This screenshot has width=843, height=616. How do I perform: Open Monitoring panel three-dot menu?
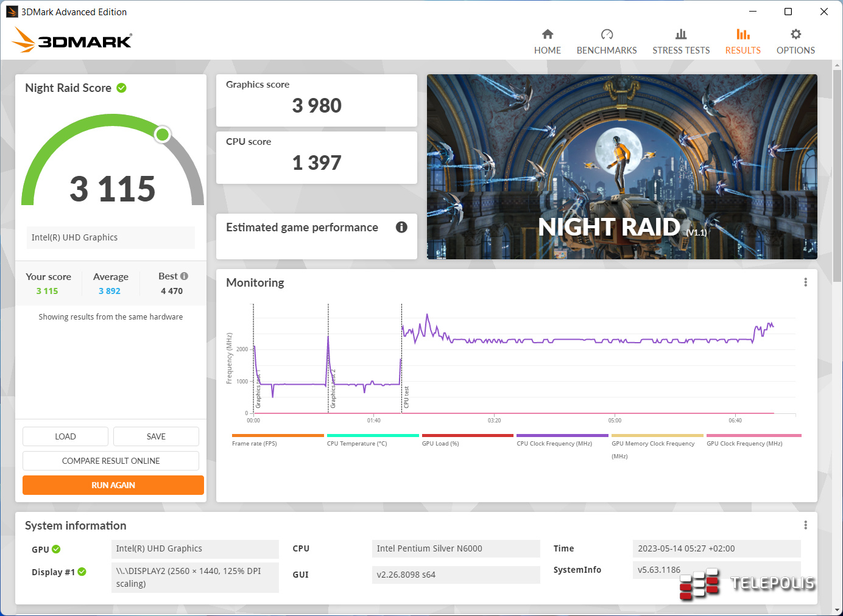click(x=805, y=282)
